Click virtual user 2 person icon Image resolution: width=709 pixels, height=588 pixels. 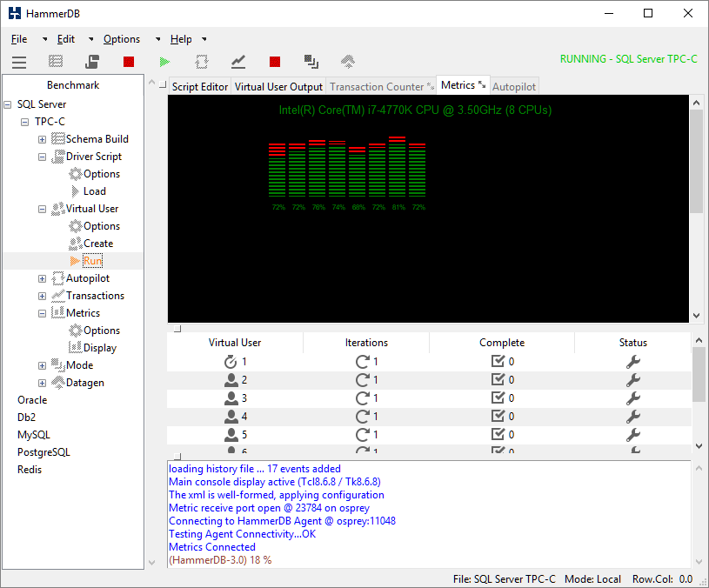pyautogui.click(x=231, y=379)
